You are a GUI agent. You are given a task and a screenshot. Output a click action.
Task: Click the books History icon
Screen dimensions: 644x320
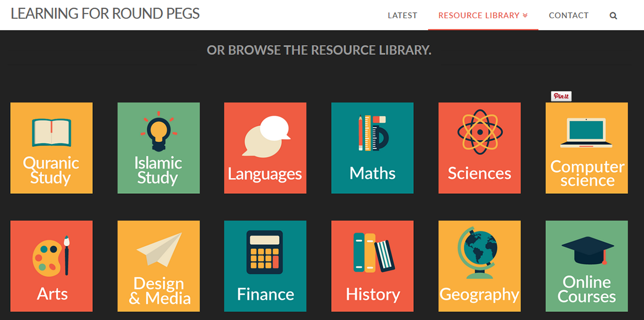(374, 252)
